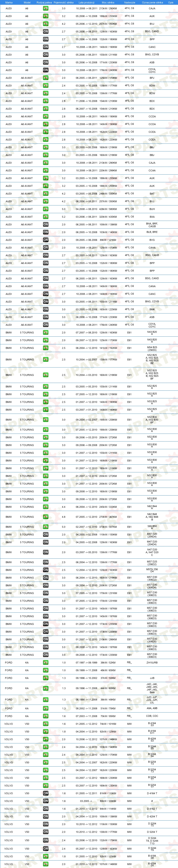The width and height of the screenshot is (178, 868).
Task: Click the diesel ON icon in the A6 AVANT CAHA row
Action: (x=46, y=248)
